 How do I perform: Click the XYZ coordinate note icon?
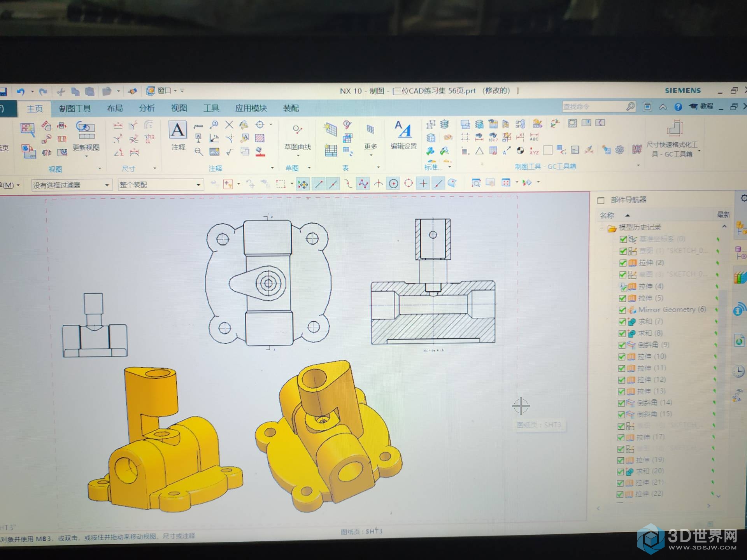(534, 151)
